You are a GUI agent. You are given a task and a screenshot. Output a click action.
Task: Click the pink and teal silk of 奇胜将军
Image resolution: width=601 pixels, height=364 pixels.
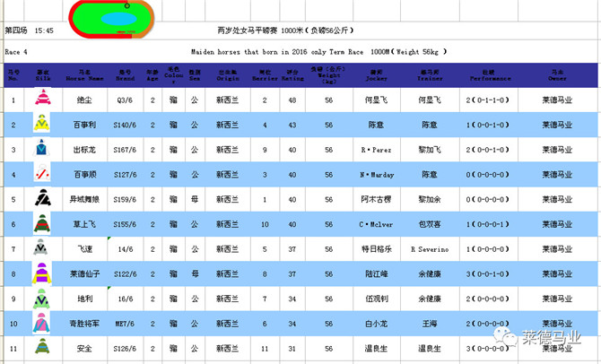[41, 322]
